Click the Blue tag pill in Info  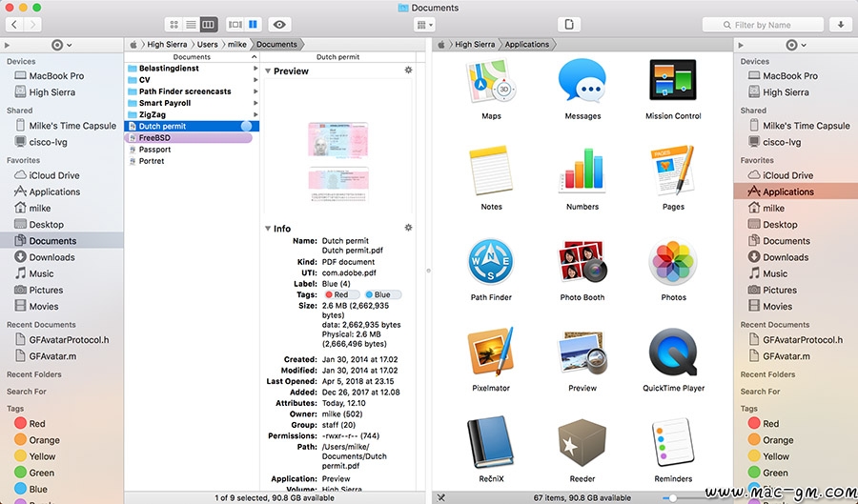tap(382, 294)
